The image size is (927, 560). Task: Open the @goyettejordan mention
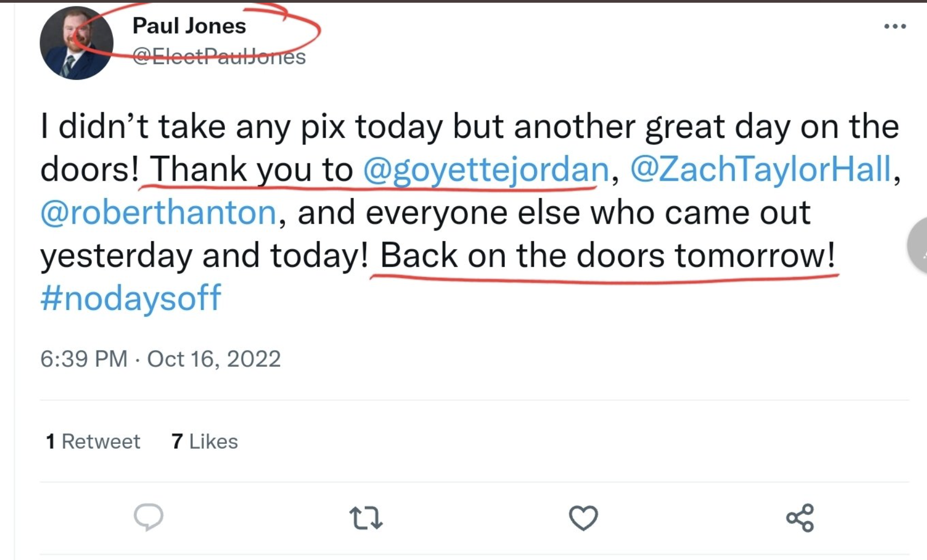point(486,169)
